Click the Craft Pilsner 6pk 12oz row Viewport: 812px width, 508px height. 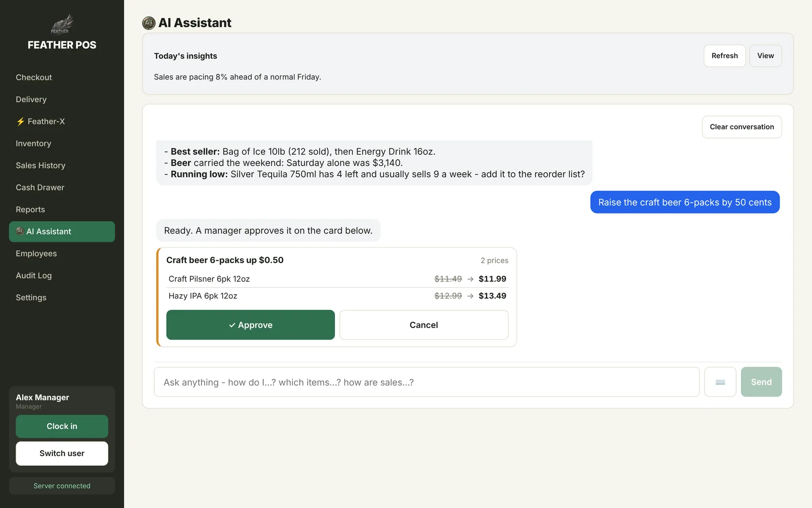click(x=337, y=279)
